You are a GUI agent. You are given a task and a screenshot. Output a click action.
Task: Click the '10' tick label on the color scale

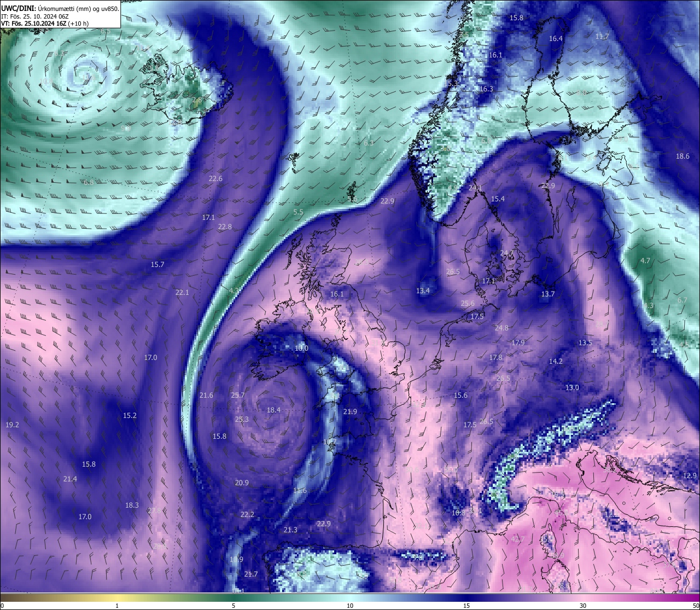pos(350,606)
